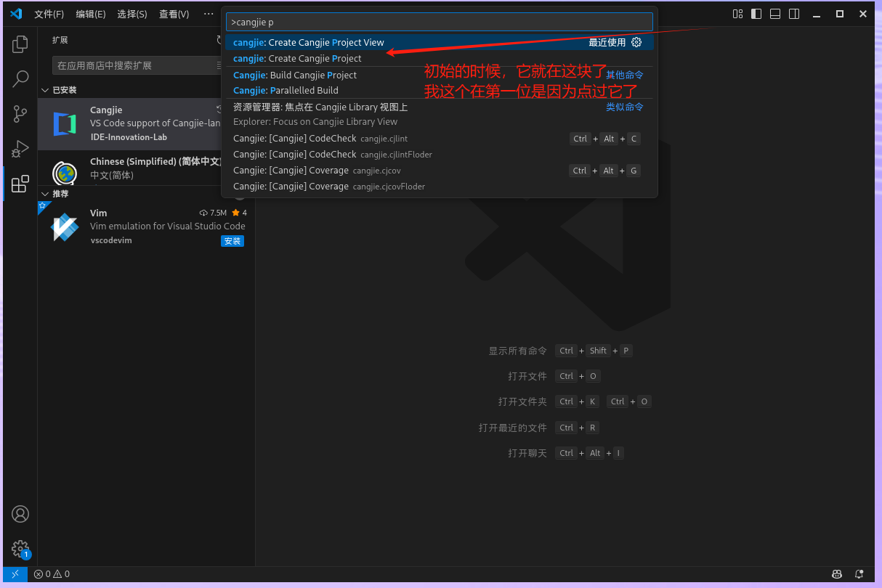Open the Extensions view icon

pos(20,184)
